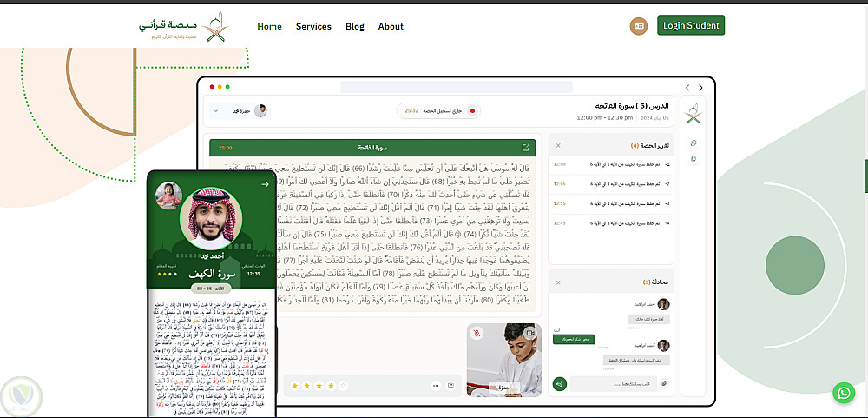Open the About page
This screenshot has width=868, height=418.
(x=391, y=27)
